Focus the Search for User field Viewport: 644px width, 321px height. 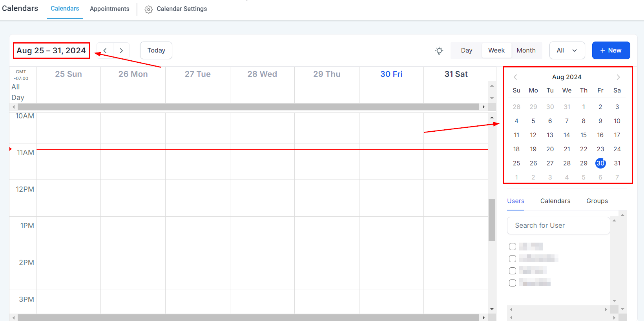tap(558, 226)
